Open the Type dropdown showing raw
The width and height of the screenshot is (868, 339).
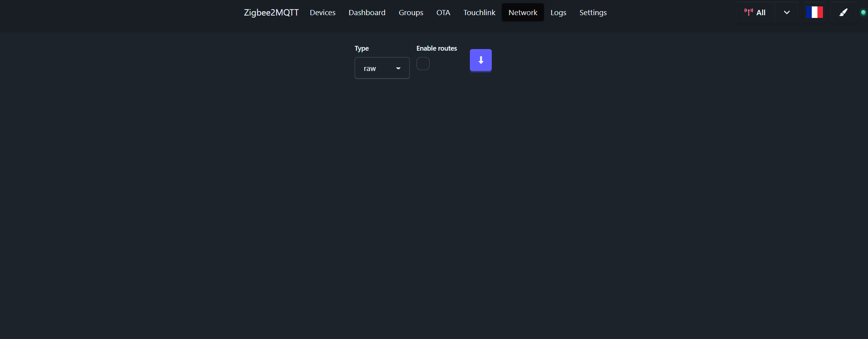click(382, 68)
